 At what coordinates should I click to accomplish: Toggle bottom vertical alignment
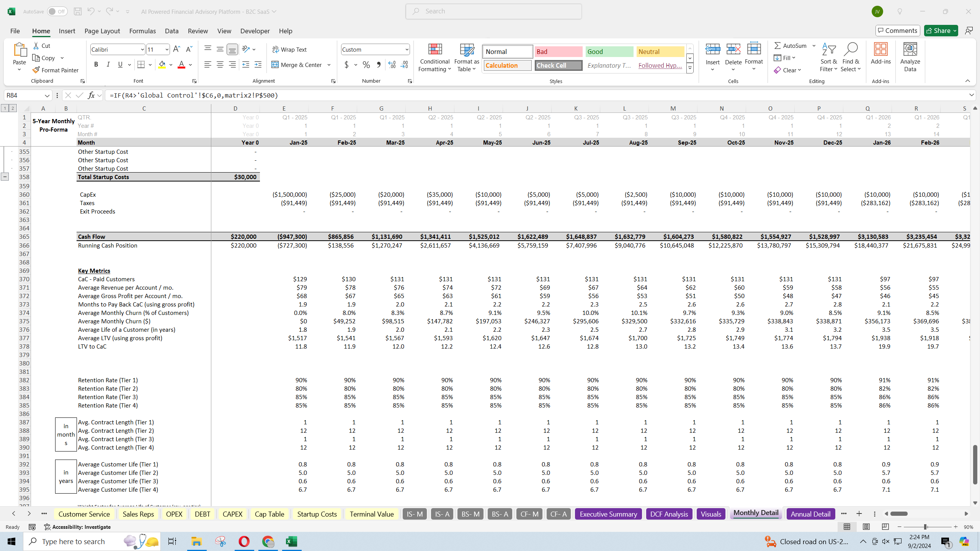pyautogui.click(x=232, y=49)
